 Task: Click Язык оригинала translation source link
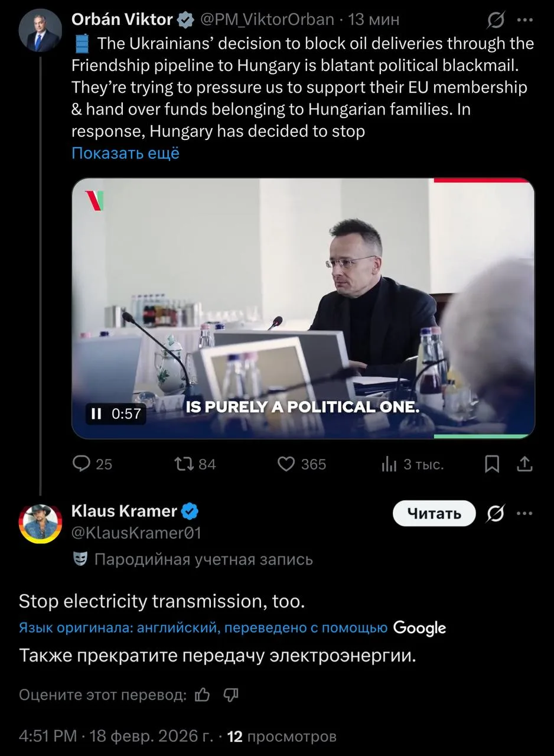click(x=203, y=628)
